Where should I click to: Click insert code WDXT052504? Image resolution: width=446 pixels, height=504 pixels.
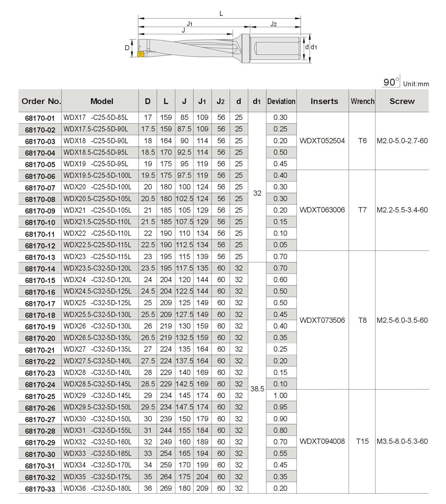(x=322, y=141)
